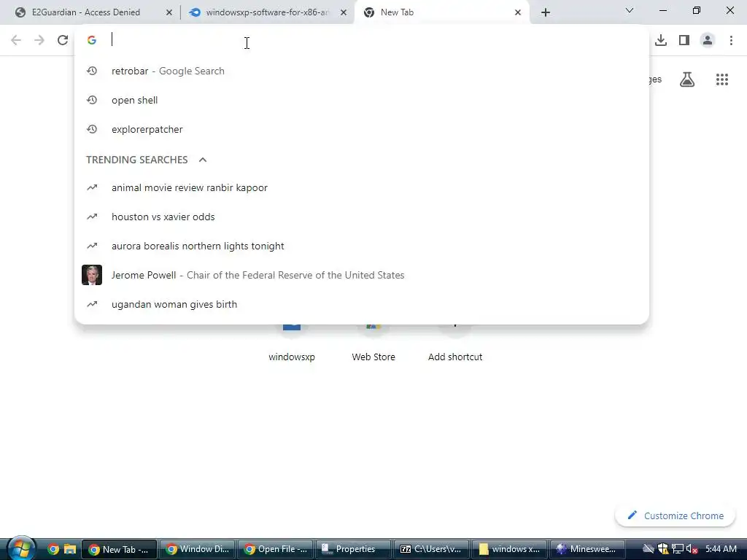Open pinned File Explorer folder on taskbar
The height and width of the screenshot is (560, 747).
click(x=69, y=549)
